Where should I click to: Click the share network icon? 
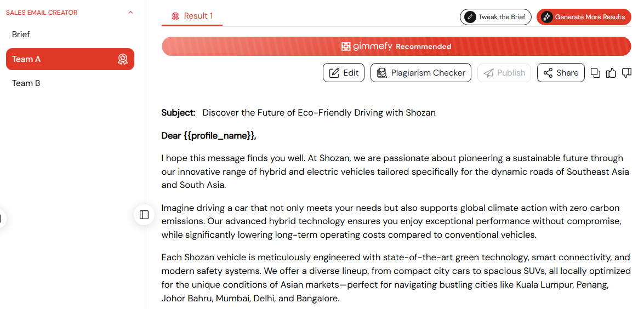[548, 73]
